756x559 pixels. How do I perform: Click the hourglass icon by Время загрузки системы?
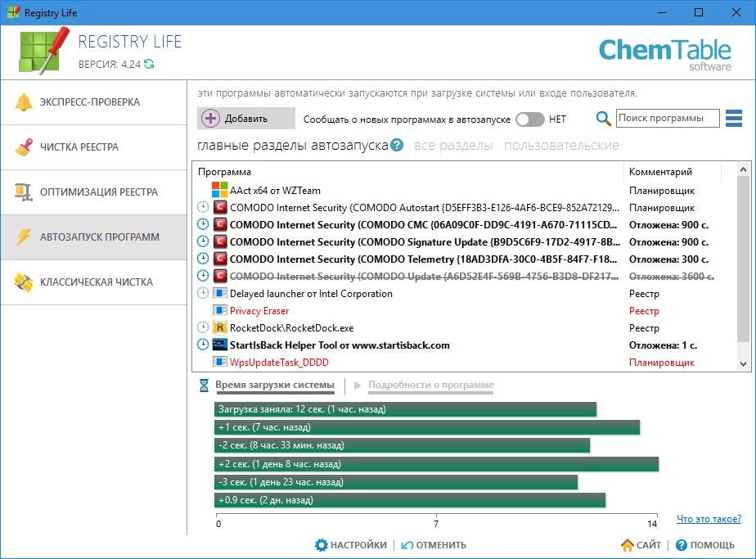(204, 385)
